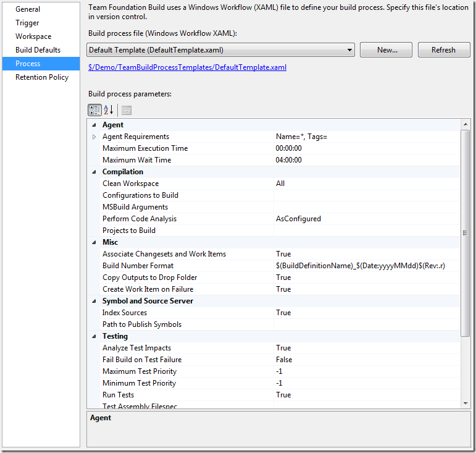The width and height of the screenshot is (476, 453).
Task: Switch property grid to Categorized view
Action: coord(94,110)
